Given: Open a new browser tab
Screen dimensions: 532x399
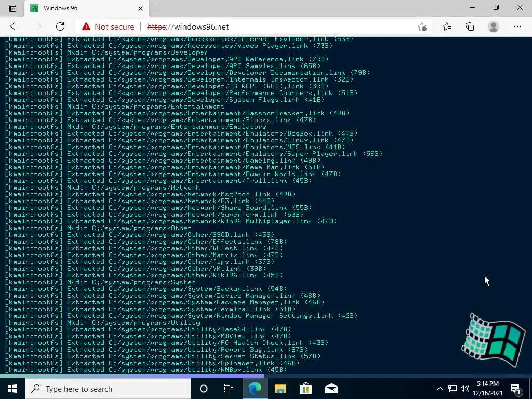Looking at the screenshot, I should pyautogui.click(x=158, y=8).
